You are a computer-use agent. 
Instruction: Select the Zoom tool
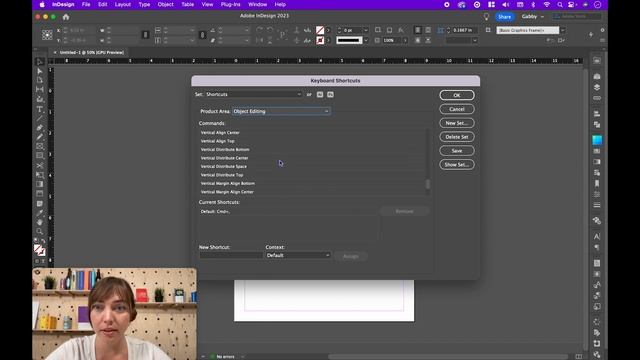(40, 231)
